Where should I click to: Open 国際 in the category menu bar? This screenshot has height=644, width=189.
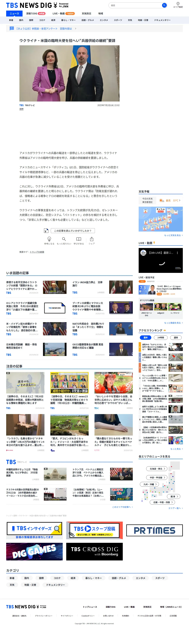[x=31, y=20]
